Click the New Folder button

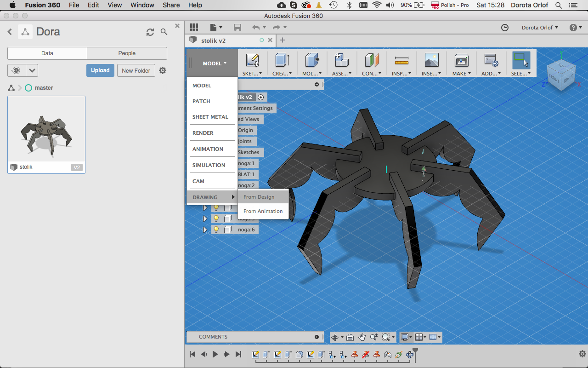[x=136, y=70]
